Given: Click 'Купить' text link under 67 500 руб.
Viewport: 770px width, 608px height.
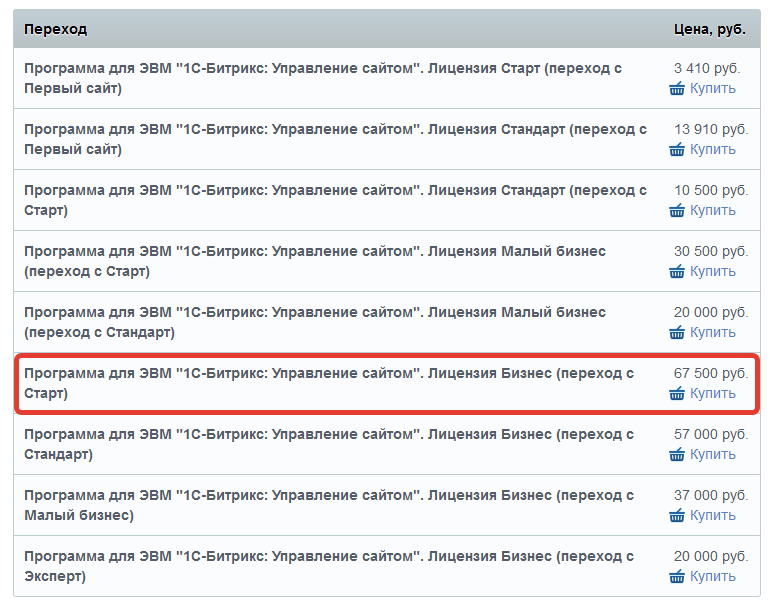Looking at the screenshot, I should [x=712, y=393].
